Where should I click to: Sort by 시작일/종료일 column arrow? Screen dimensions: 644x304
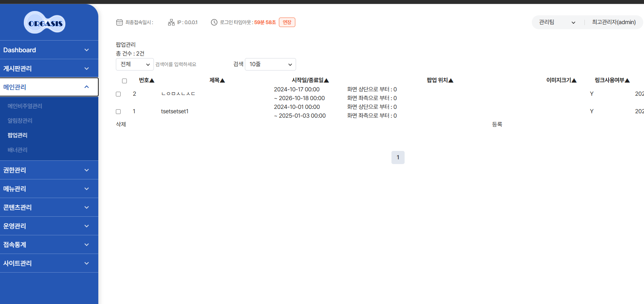[x=326, y=80]
